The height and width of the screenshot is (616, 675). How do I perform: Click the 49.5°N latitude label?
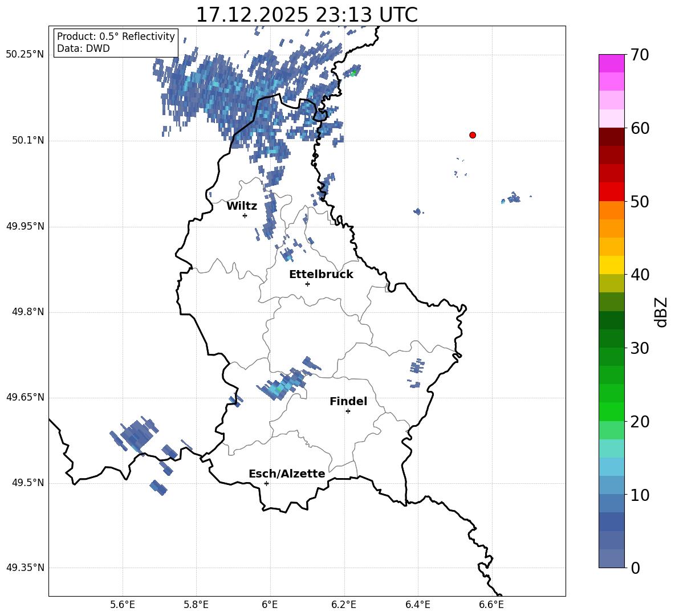28,483
